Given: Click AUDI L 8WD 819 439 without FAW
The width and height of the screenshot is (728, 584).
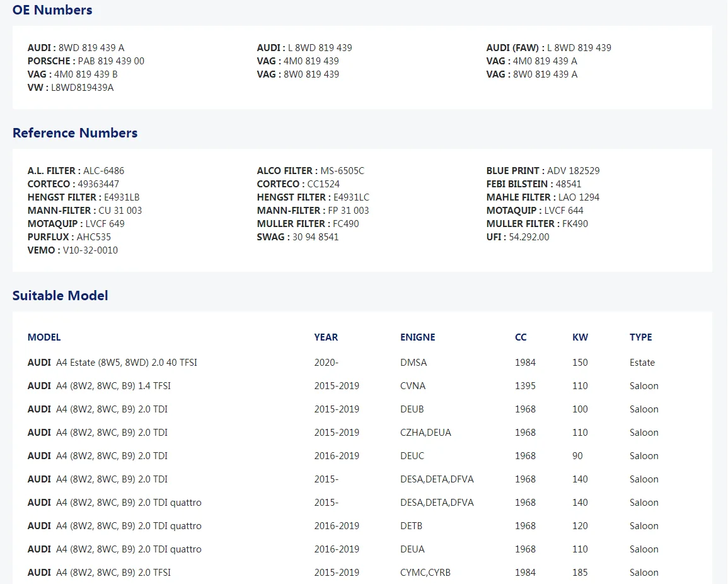Looking at the screenshot, I should point(304,48).
